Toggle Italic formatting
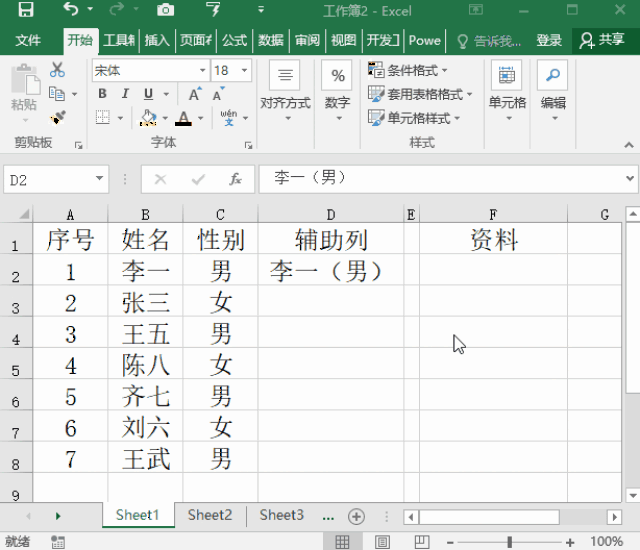 click(125, 94)
